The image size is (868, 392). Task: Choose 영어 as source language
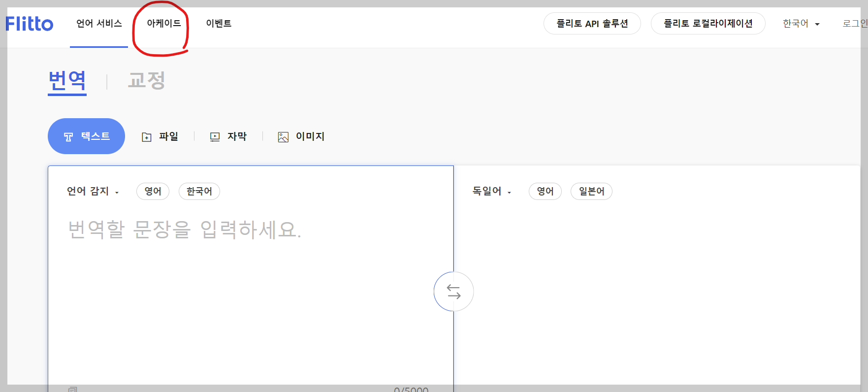click(153, 191)
